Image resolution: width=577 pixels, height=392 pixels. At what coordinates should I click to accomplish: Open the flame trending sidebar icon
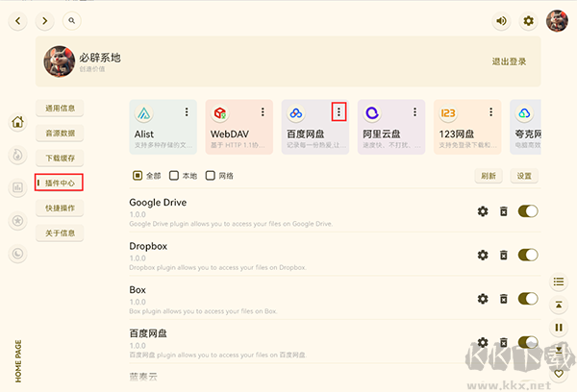(17, 156)
